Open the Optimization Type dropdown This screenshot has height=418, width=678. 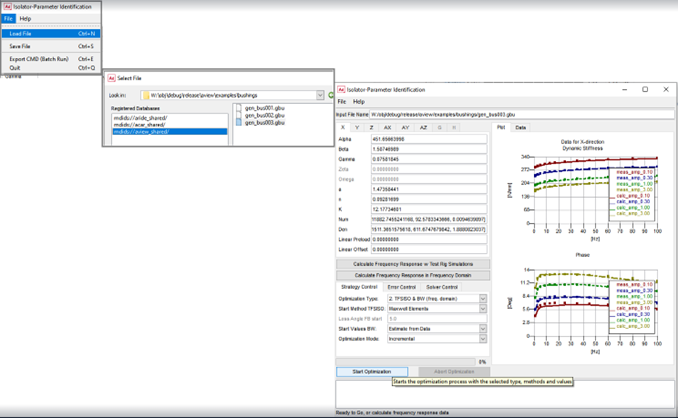pyautogui.click(x=483, y=299)
